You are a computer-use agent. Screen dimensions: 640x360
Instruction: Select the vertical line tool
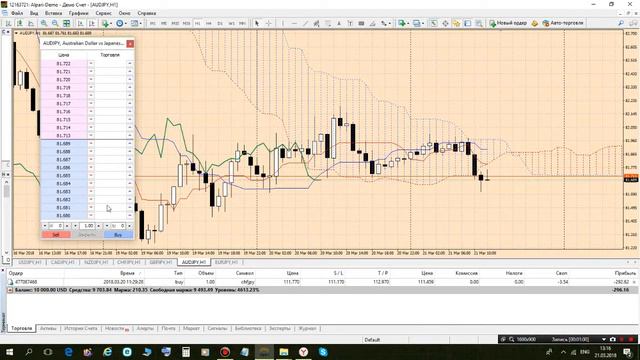coord(283,23)
